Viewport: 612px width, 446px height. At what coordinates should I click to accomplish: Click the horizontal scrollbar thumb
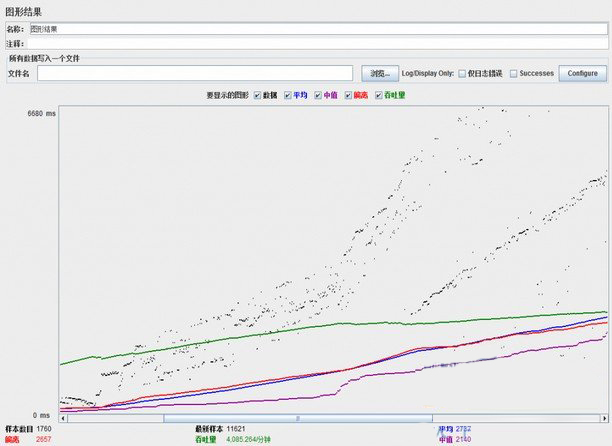[x=298, y=418]
